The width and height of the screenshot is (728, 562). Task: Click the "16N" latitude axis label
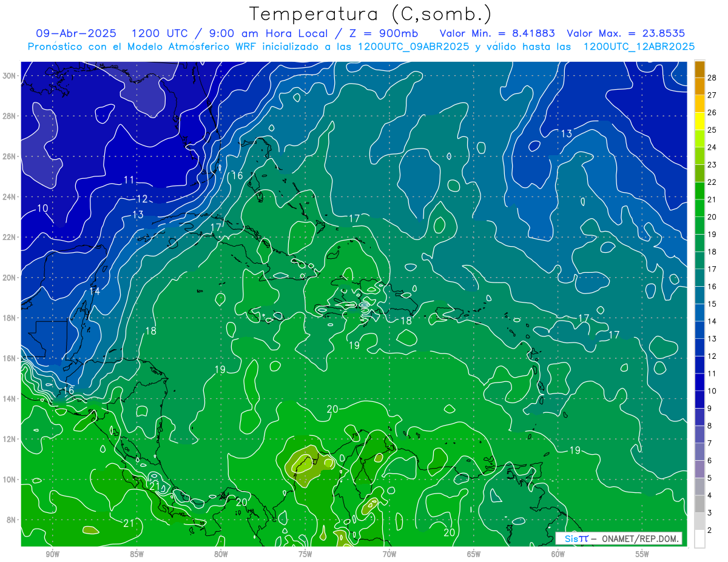coord(10,358)
